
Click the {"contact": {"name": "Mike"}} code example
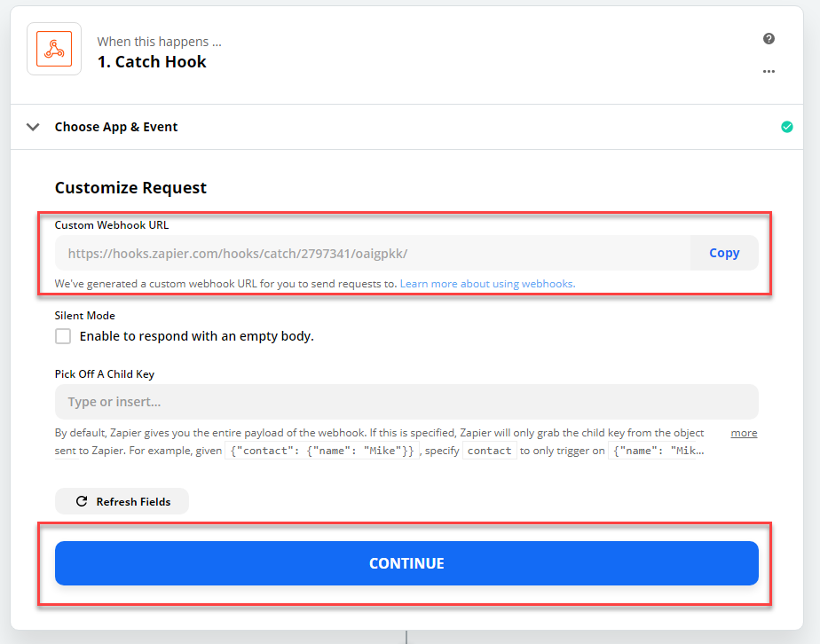click(322, 450)
